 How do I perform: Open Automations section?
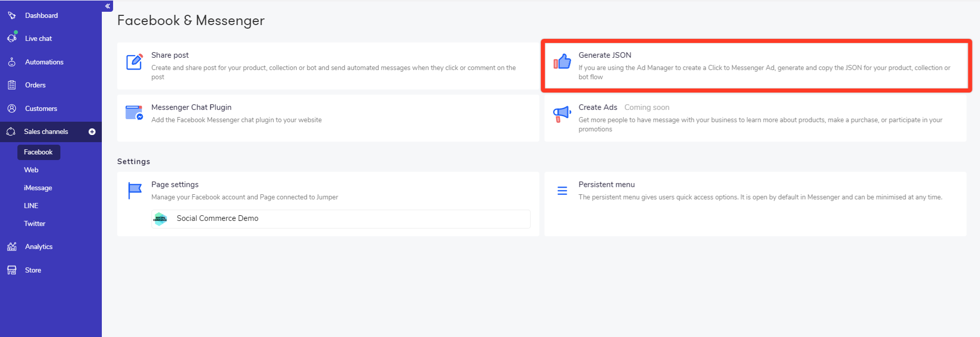pyautogui.click(x=45, y=62)
